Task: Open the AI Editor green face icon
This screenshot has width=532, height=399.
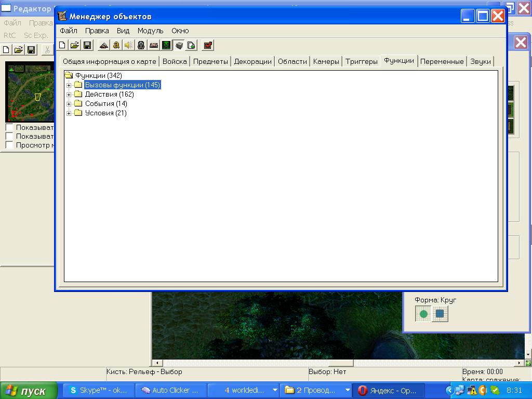Action: (x=166, y=45)
